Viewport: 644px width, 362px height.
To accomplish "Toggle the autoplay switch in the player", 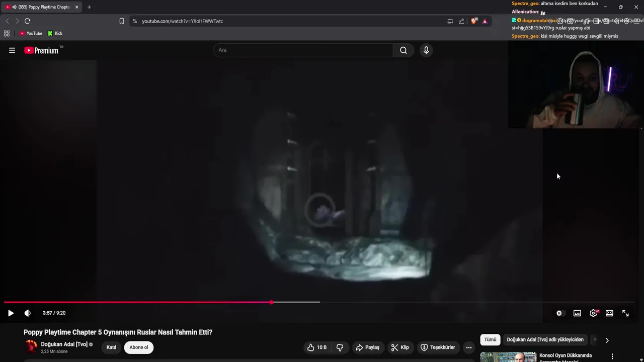I will click(559, 313).
